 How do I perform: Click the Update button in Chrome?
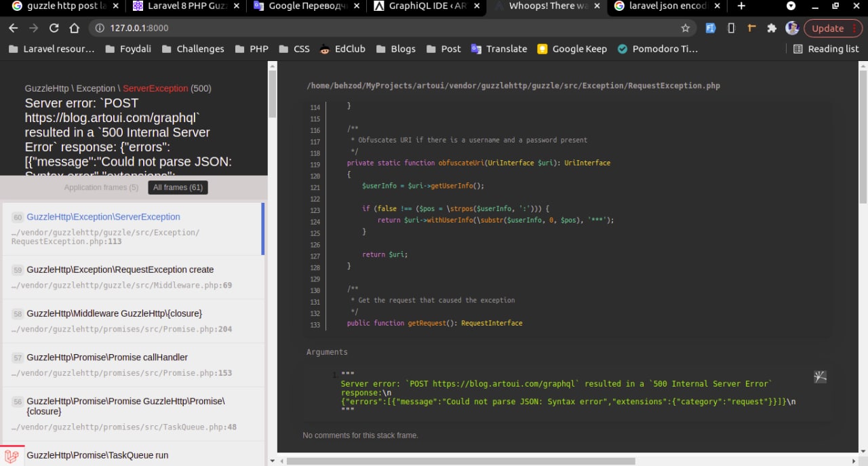click(x=833, y=28)
